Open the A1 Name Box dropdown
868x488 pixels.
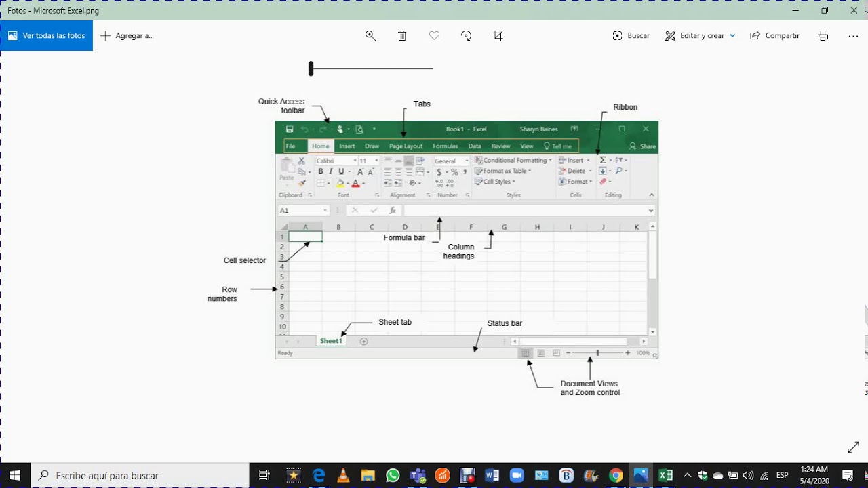pyautogui.click(x=325, y=211)
